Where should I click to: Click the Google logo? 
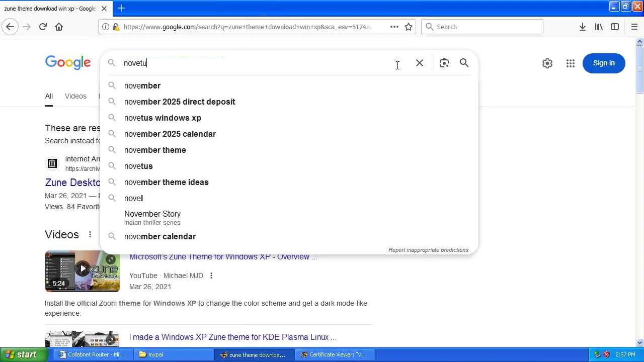tap(68, 63)
